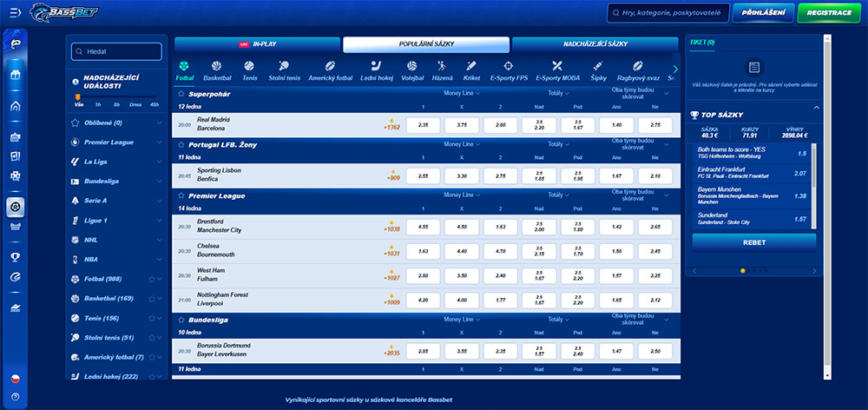The height and width of the screenshot is (410, 868).
Task: Go to the home icon in the sidebar
Action: (16, 106)
